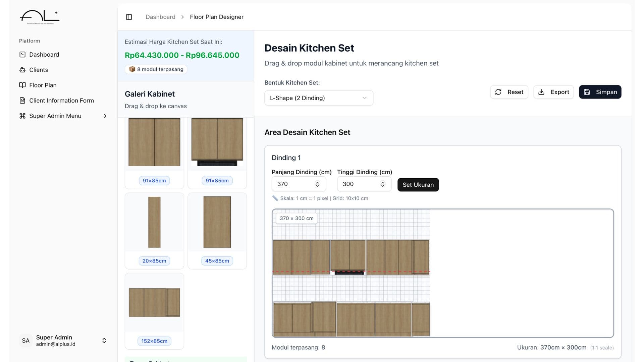Open the Bentuk Kitchen Set dropdown
The width and height of the screenshot is (644, 362).
[318, 98]
